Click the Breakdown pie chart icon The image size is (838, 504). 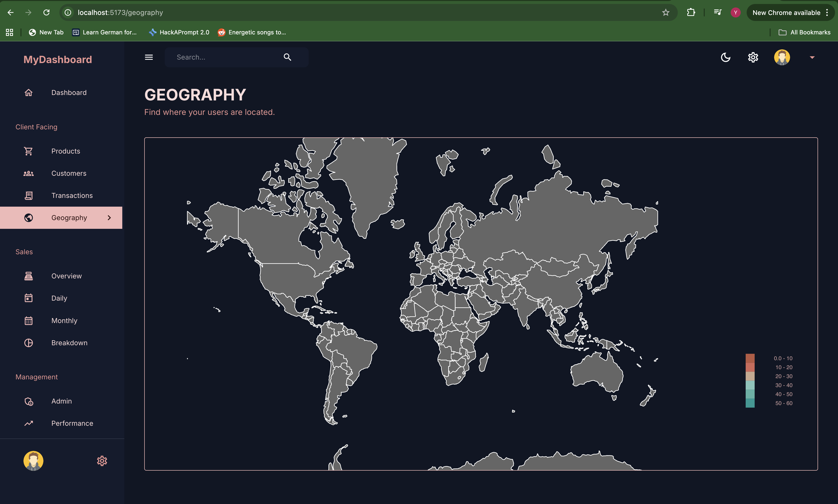(28, 343)
